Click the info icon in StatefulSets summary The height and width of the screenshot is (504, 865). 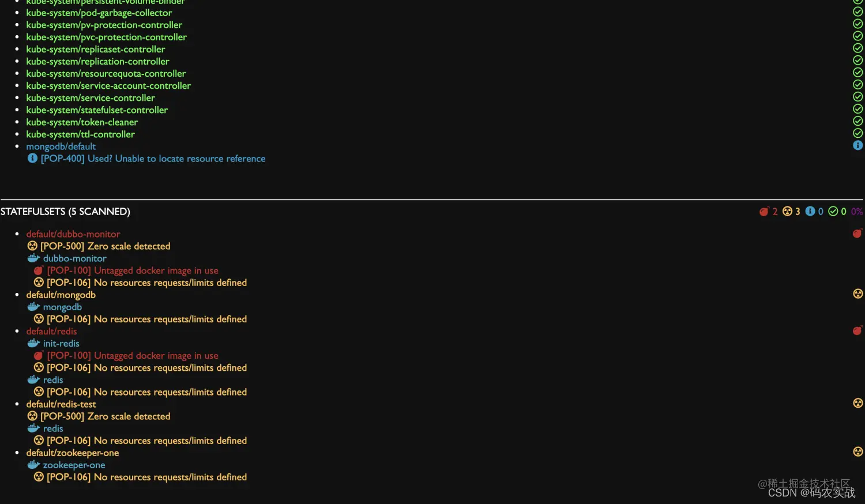pyautogui.click(x=810, y=212)
